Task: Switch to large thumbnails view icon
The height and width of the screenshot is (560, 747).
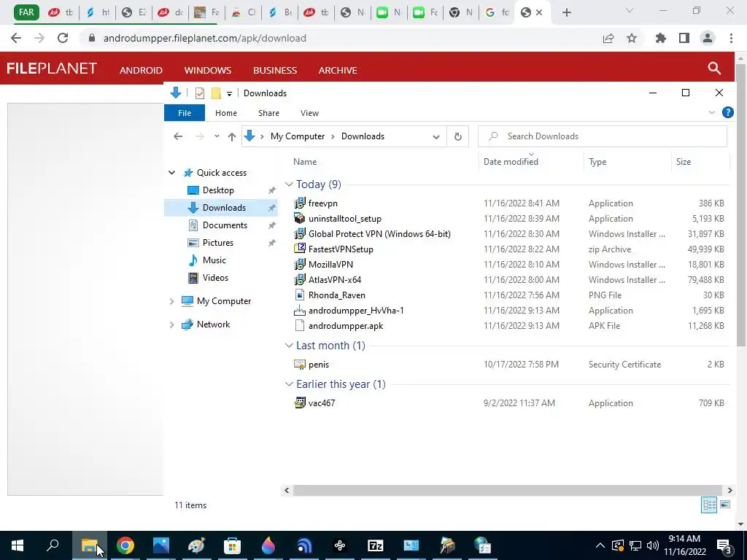Action: 725,505
